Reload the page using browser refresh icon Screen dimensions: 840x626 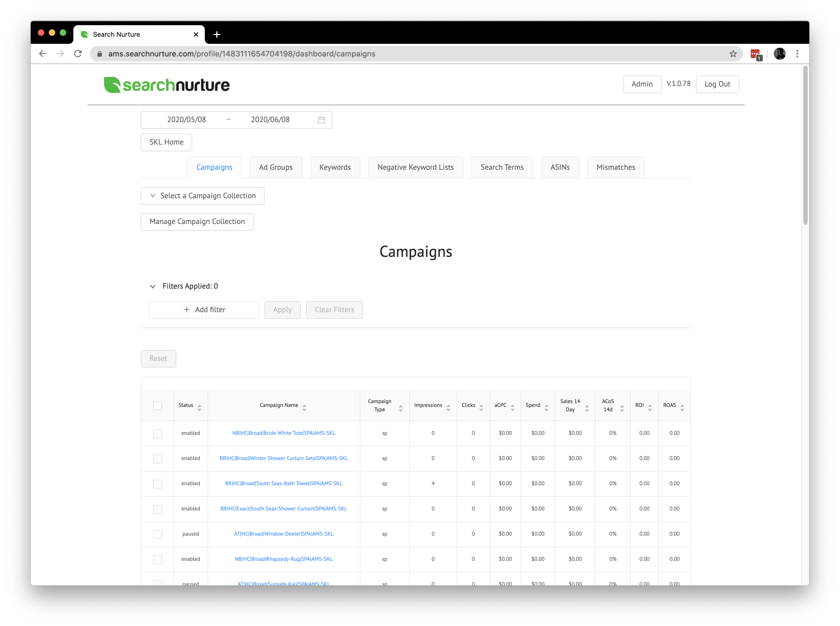[78, 54]
